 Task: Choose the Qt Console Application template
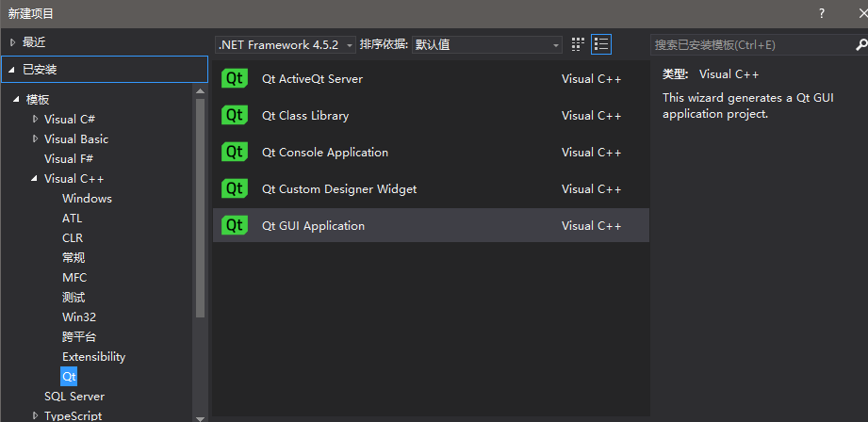click(431, 152)
